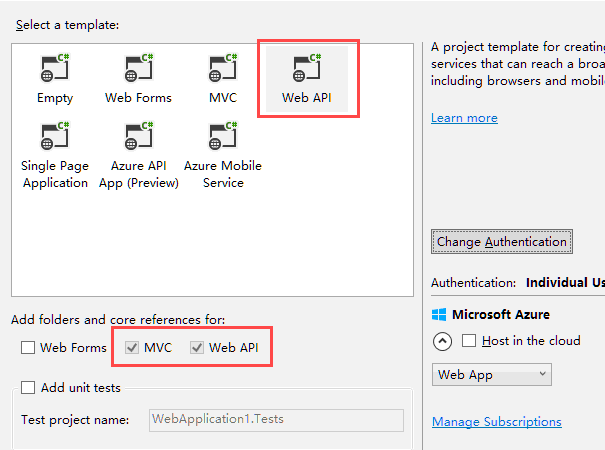
Task: Toggle the Web API references checkbox
Action: (197, 347)
